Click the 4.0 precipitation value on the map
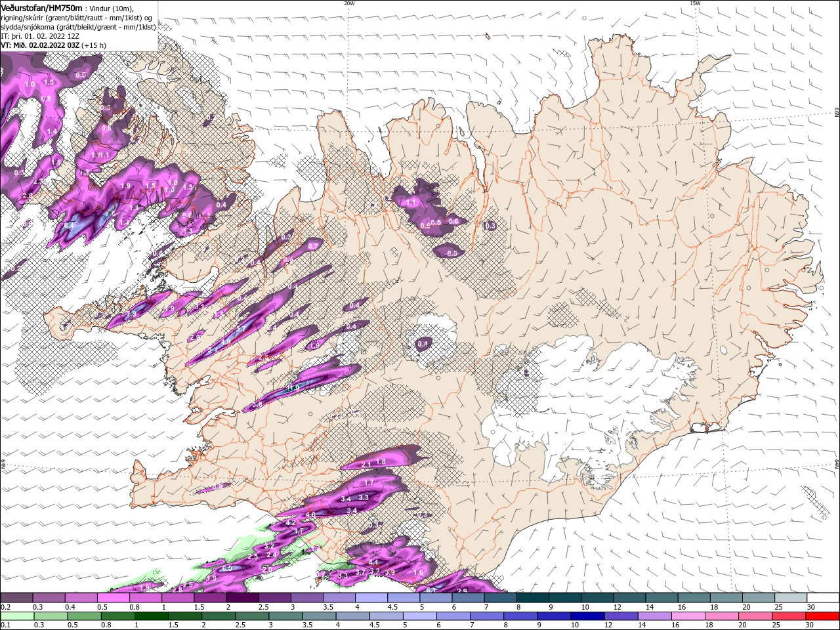The height and width of the screenshot is (630, 840). [x=310, y=514]
